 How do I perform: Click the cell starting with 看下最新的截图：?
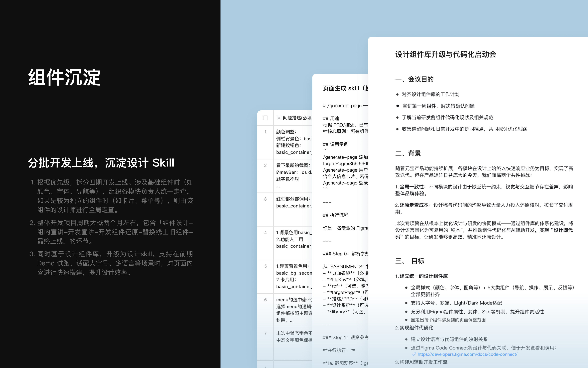(x=293, y=176)
